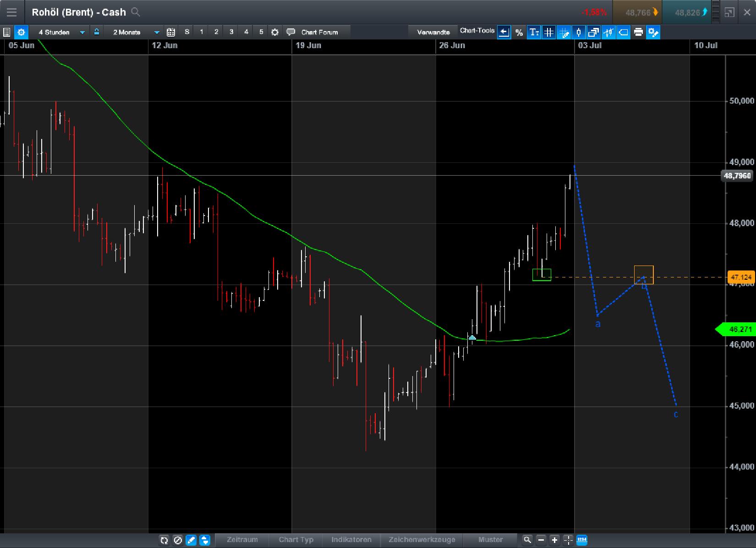756x548 pixels.
Task: Click the magnifier zoom icon in bottom toolbar
Action: (x=527, y=540)
